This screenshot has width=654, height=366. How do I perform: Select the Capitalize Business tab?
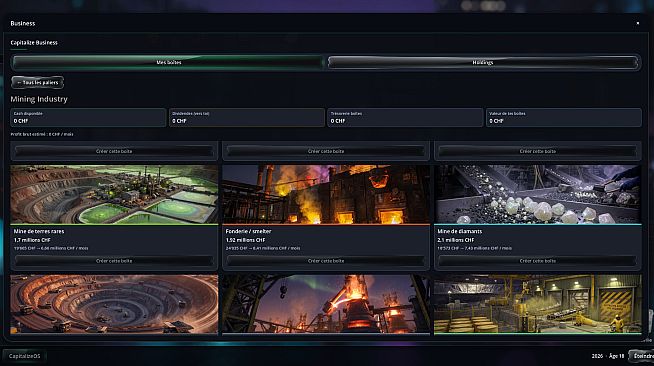(34, 43)
